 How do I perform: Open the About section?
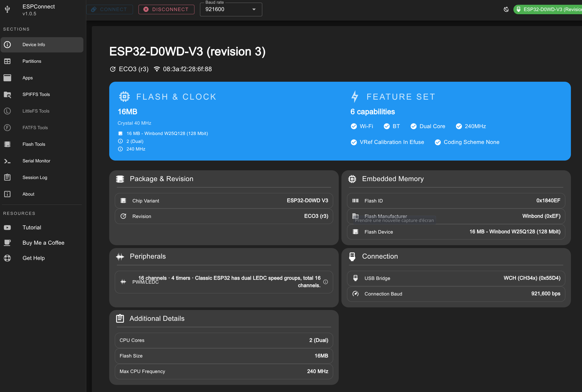pos(28,194)
